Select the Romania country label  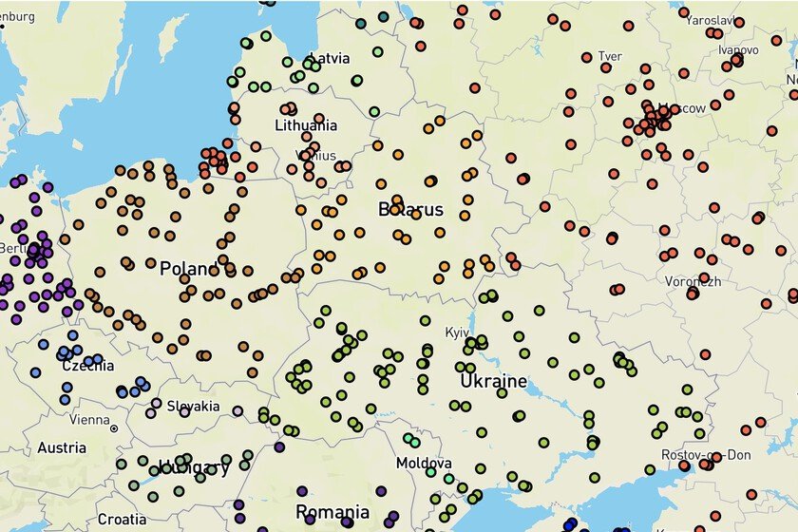[x=332, y=513]
